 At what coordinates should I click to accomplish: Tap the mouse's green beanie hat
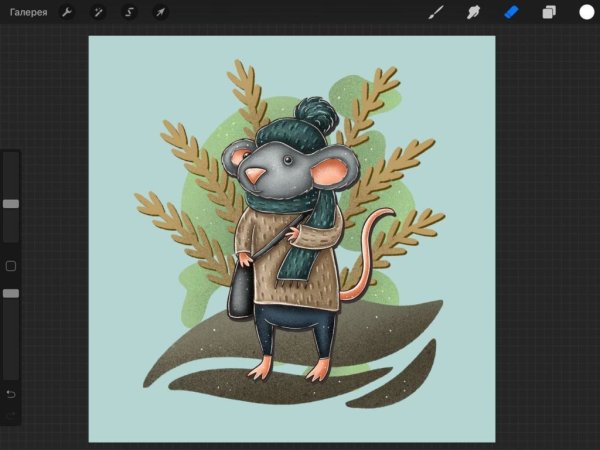point(288,130)
